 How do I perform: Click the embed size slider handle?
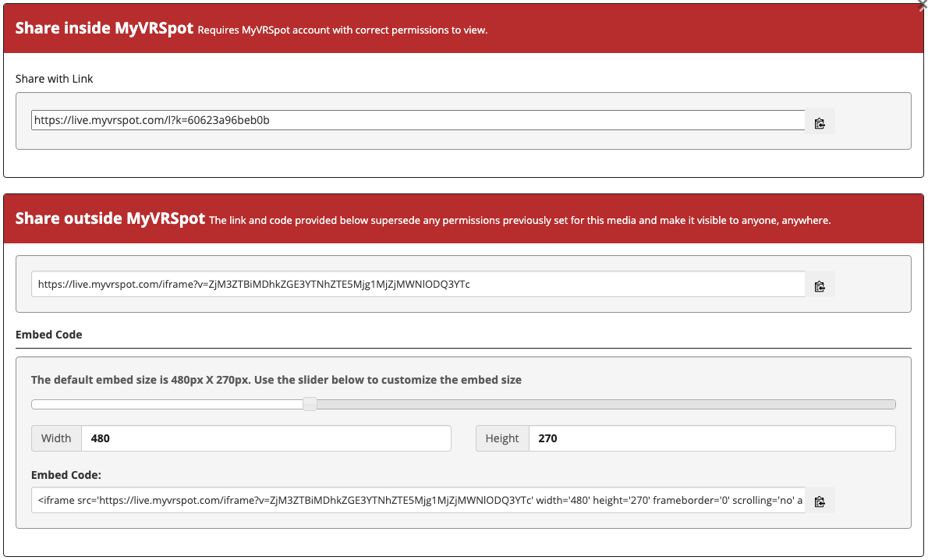tap(310, 404)
